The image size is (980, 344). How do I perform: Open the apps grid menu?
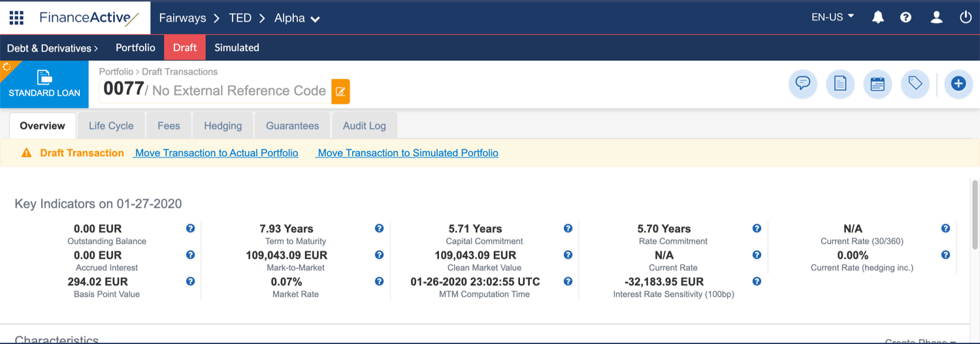pyautogui.click(x=16, y=18)
